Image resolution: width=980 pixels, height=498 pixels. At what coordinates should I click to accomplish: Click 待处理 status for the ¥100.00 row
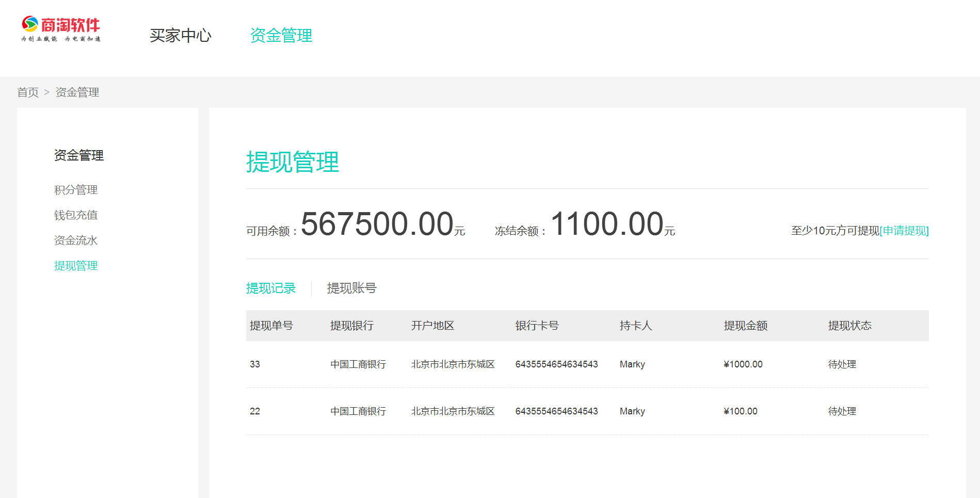[842, 411]
